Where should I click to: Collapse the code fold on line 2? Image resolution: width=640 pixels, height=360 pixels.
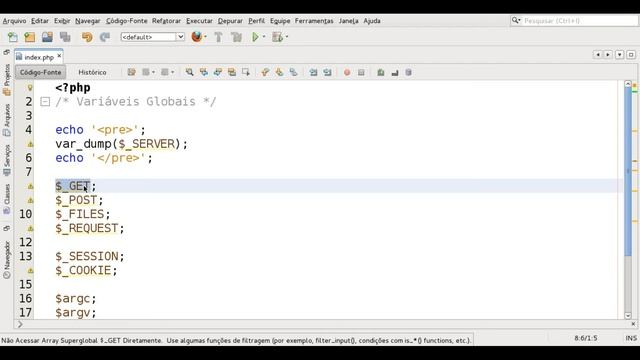tap(45, 102)
